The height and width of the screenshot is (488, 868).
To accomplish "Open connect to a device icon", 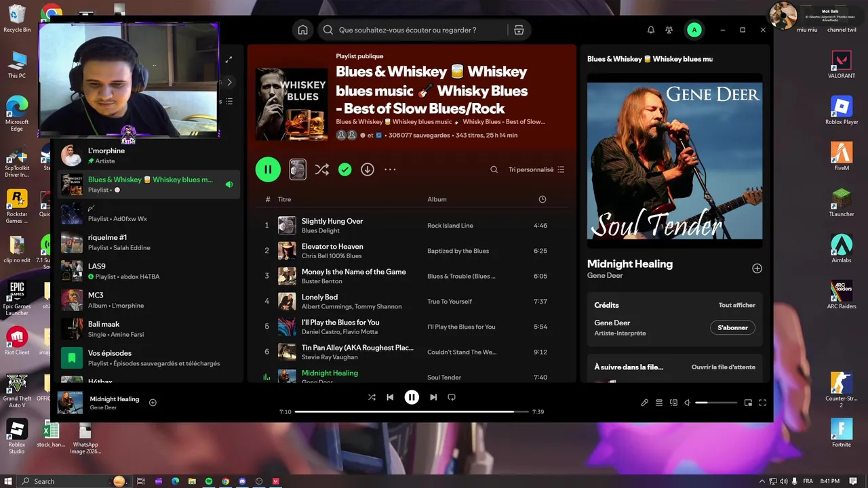I will 673,403.
